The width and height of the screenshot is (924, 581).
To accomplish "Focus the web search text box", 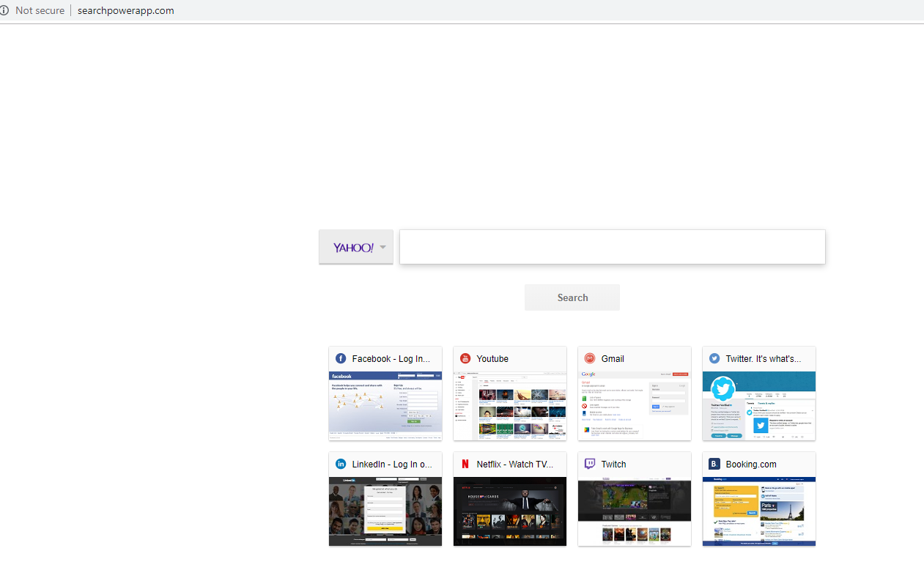I will 612,247.
